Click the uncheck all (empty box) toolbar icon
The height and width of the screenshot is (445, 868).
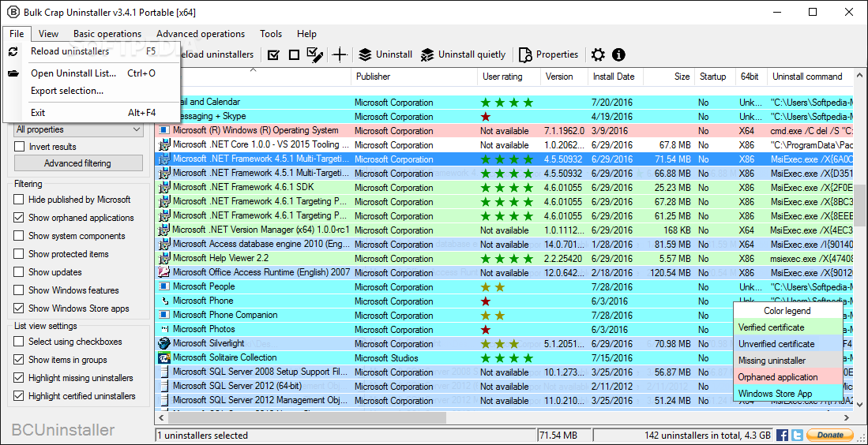295,54
